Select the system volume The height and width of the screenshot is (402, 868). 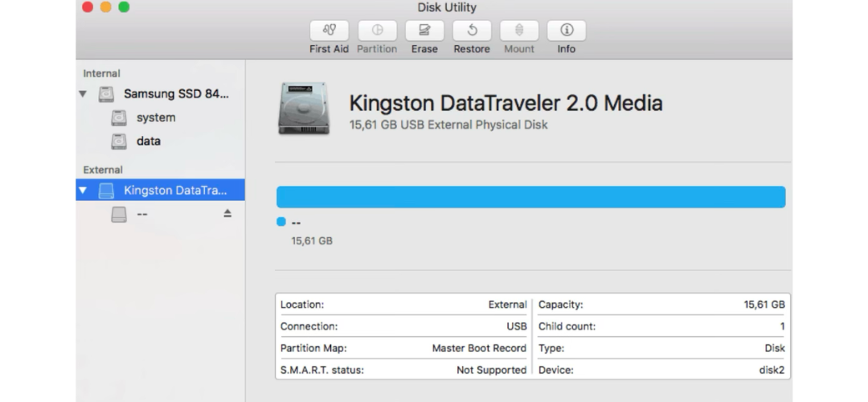pyautogui.click(x=155, y=118)
